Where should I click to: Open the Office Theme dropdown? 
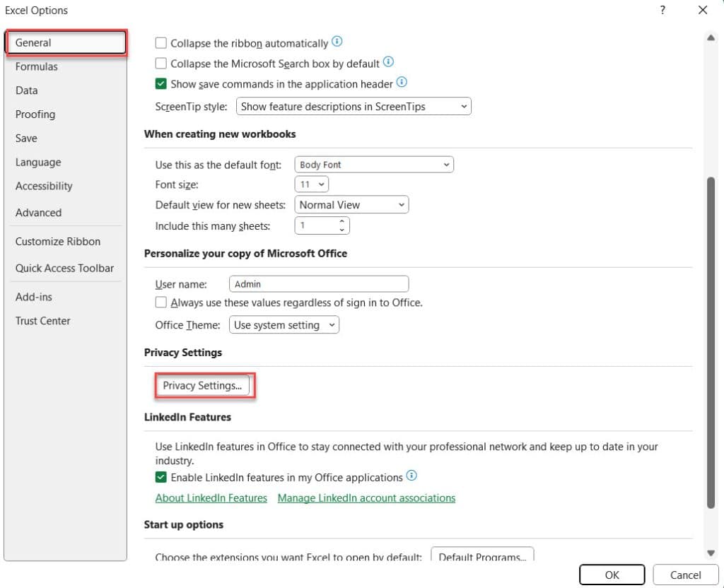pyautogui.click(x=284, y=325)
